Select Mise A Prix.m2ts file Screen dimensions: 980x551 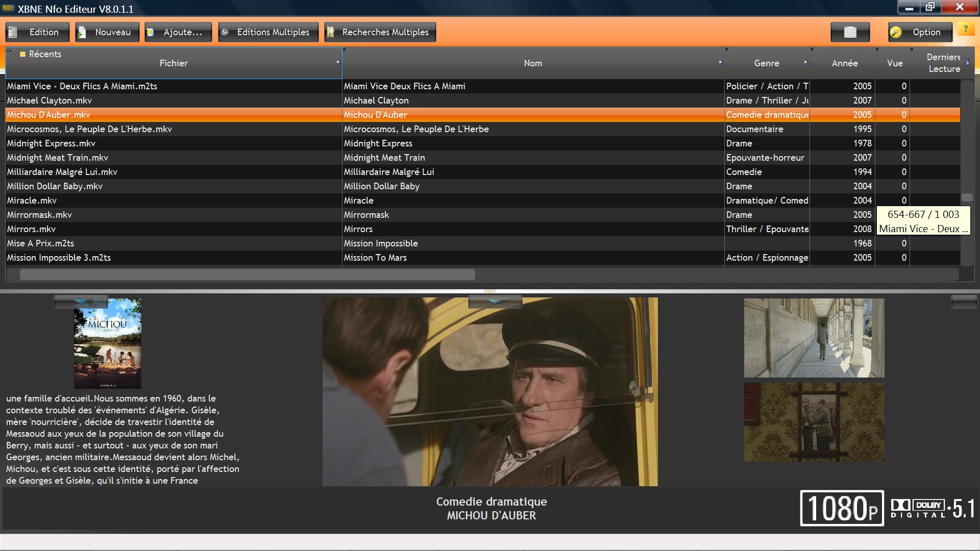(x=174, y=243)
